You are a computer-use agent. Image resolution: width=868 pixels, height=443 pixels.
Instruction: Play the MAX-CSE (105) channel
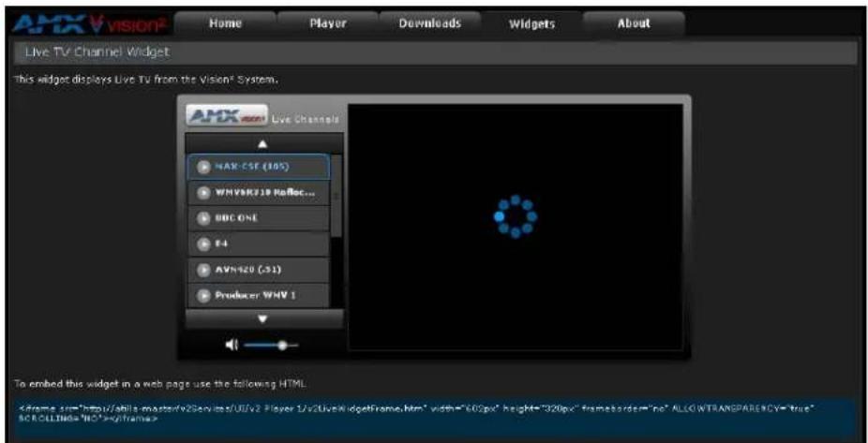tap(259, 167)
